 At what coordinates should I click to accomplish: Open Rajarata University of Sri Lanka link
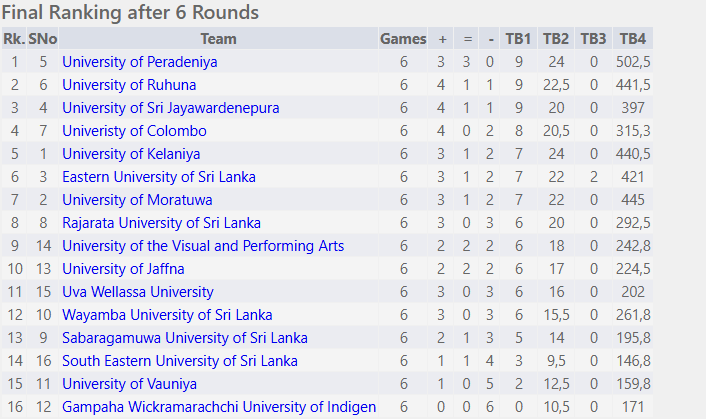pyautogui.click(x=161, y=223)
